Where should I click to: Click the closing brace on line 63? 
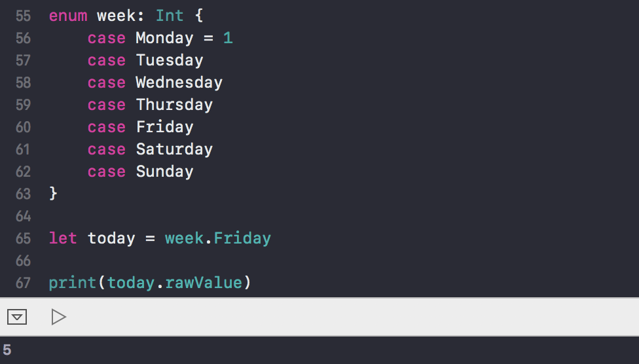(53, 194)
